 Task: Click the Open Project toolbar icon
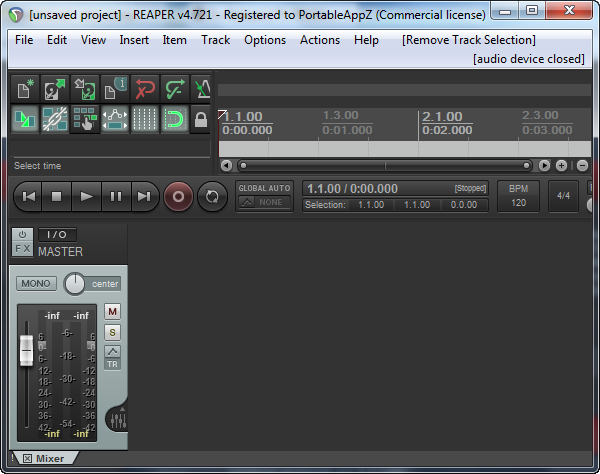[x=54, y=89]
